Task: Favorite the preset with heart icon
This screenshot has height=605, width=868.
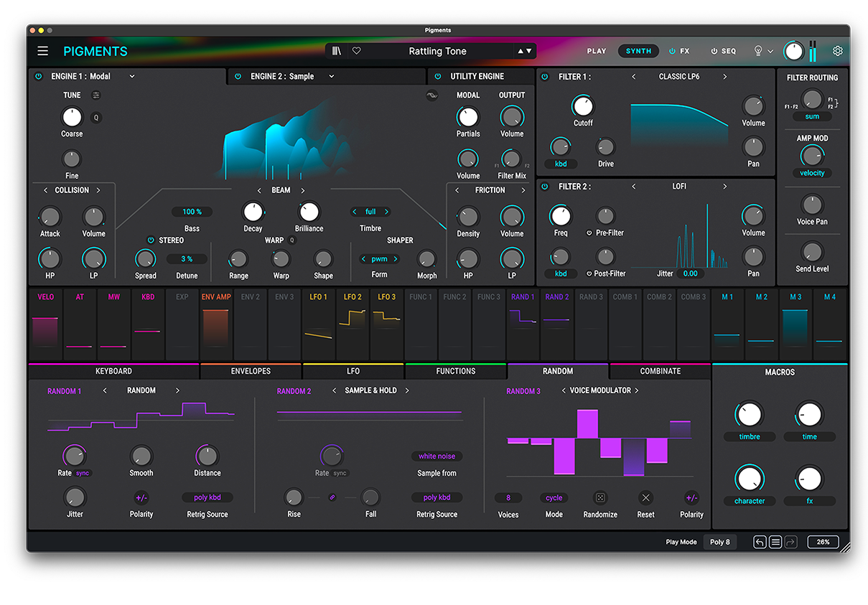Action: [356, 51]
